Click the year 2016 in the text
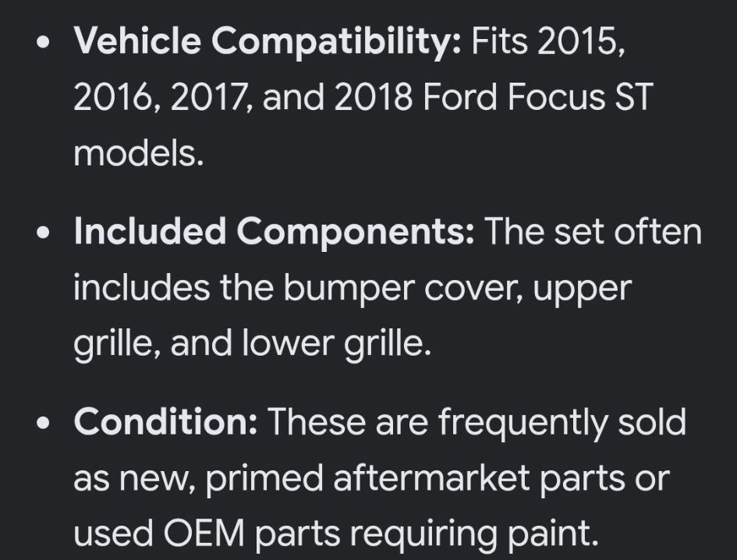The height and width of the screenshot is (560, 737). tap(117, 97)
